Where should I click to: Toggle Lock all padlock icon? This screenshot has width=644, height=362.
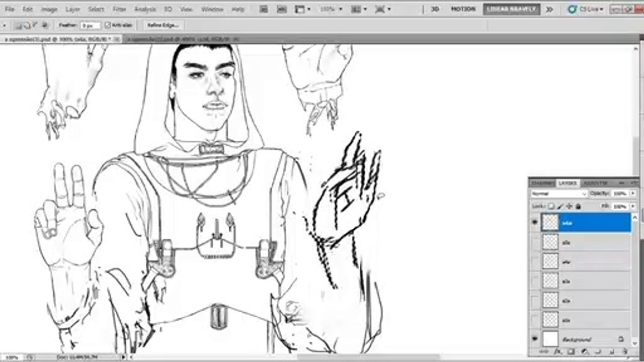pos(579,207)
